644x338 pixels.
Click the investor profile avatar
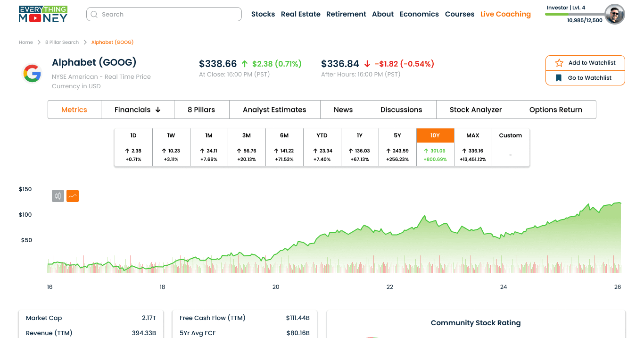[614, 14]
